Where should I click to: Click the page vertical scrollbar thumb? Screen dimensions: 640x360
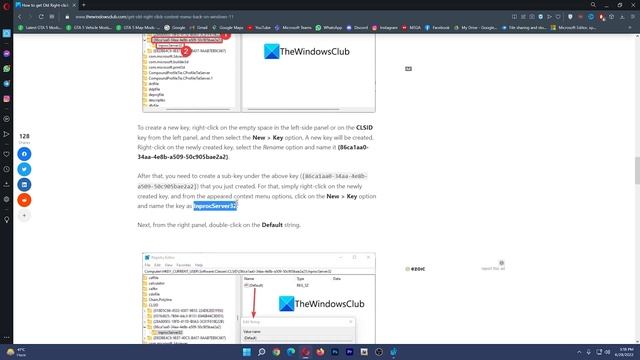point(637,170)
